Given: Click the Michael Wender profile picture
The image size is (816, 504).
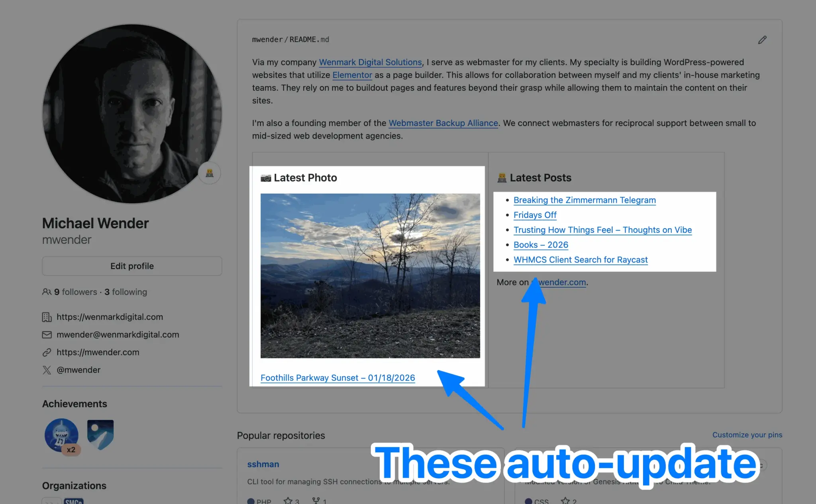Looking at the screenshot, I should (x=132, y=114).
